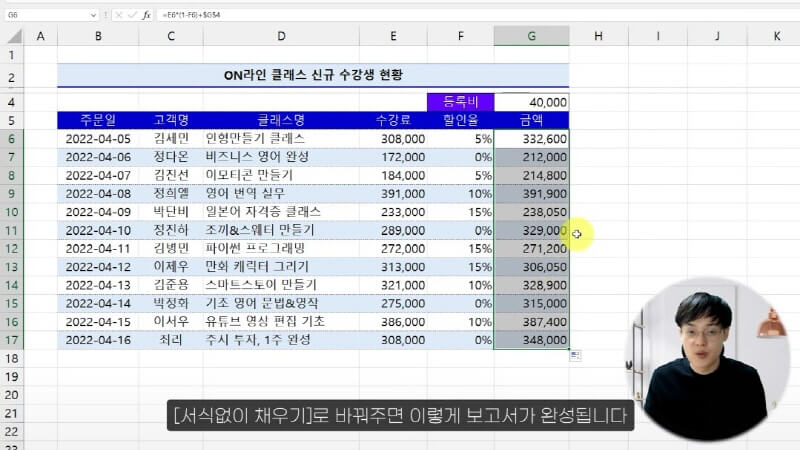Select column B header
Screen dimensions: 800x450
(98, 36)
